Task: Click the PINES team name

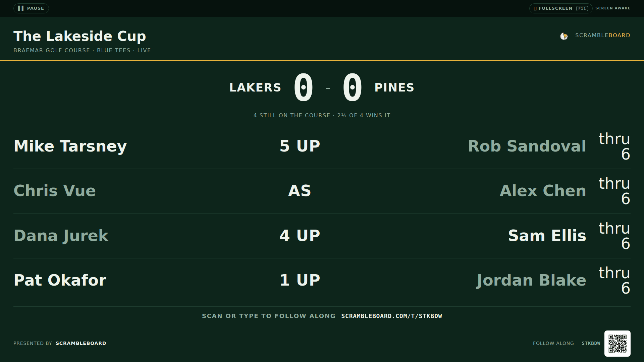Action: tap(394, 88)
